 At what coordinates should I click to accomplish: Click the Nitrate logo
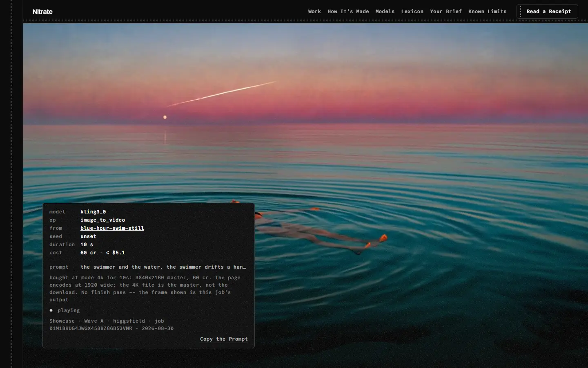[42, 11]
